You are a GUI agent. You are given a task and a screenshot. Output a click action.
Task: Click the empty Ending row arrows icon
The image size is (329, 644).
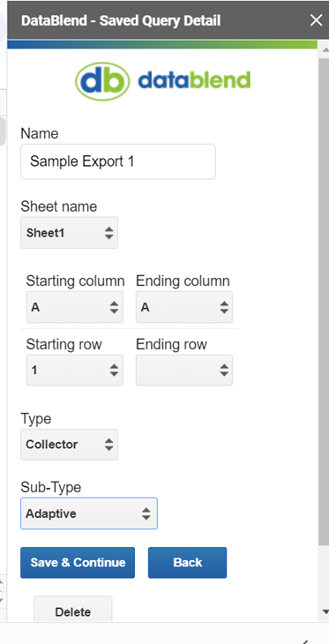[224, 370]
